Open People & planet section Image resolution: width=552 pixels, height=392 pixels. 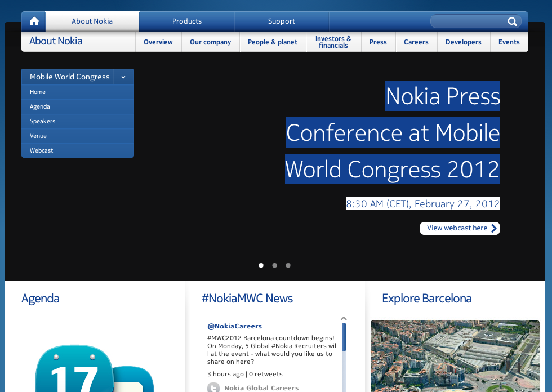273,42
